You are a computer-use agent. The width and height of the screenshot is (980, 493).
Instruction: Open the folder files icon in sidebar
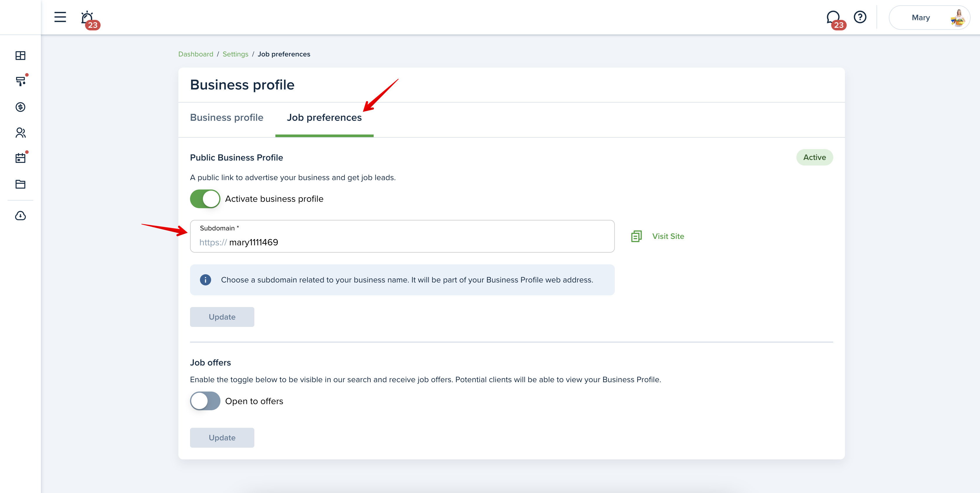(20, 184)
